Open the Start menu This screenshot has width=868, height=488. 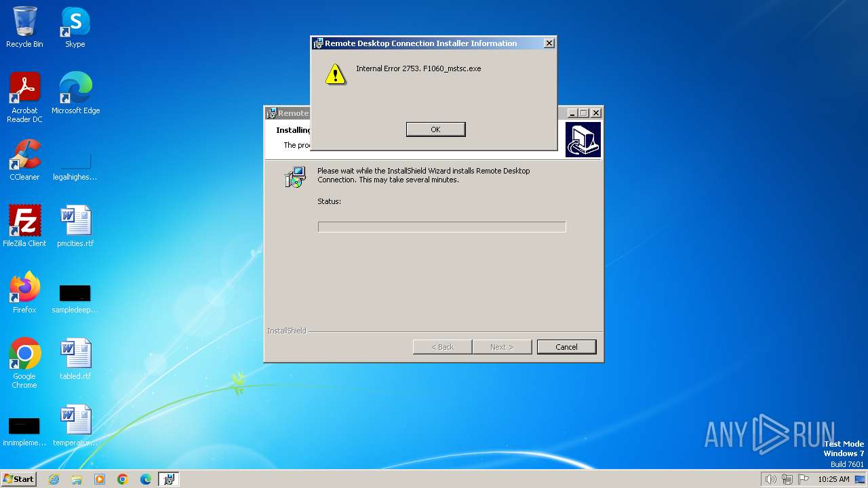point(18,479)
